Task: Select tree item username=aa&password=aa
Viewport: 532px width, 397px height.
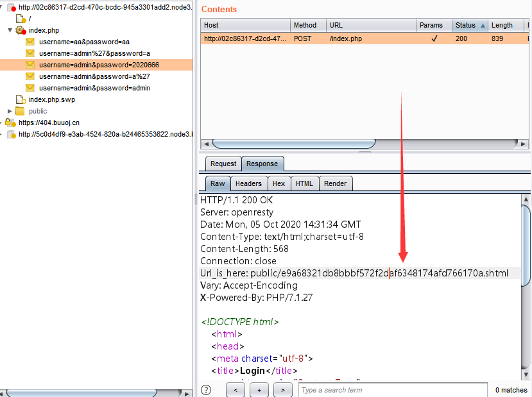Action: (84, 42)
